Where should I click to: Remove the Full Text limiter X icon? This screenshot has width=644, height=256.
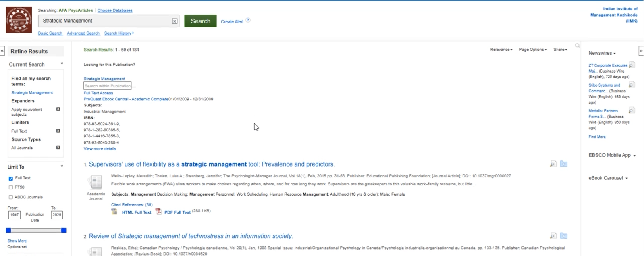58,131
